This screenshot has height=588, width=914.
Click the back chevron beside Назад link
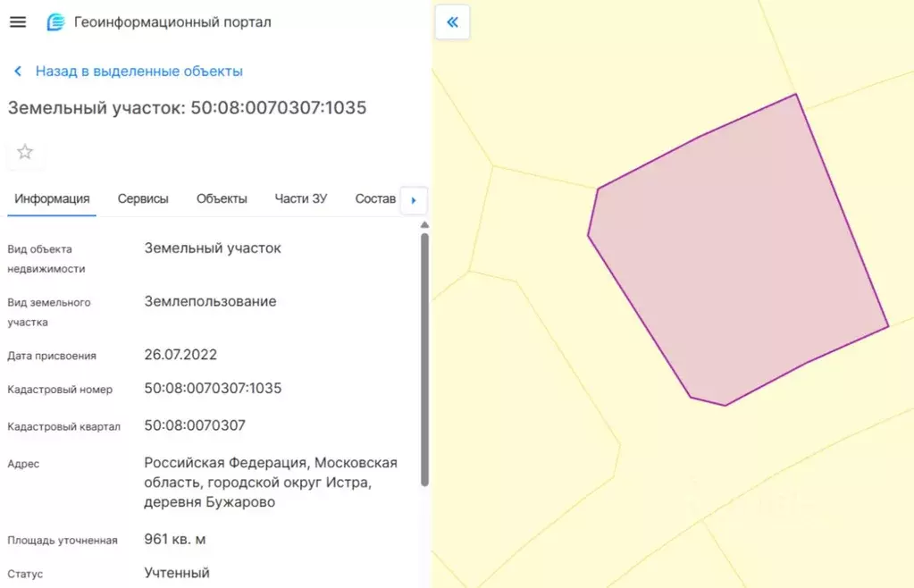click(x=16, y=71)
